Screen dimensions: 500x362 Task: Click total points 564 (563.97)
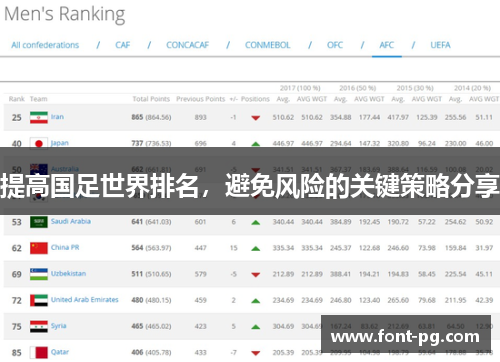[x=151, y=248]
